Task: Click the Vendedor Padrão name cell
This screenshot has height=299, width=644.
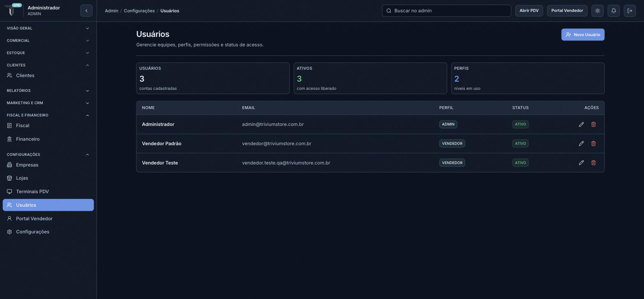Action: 162,144
